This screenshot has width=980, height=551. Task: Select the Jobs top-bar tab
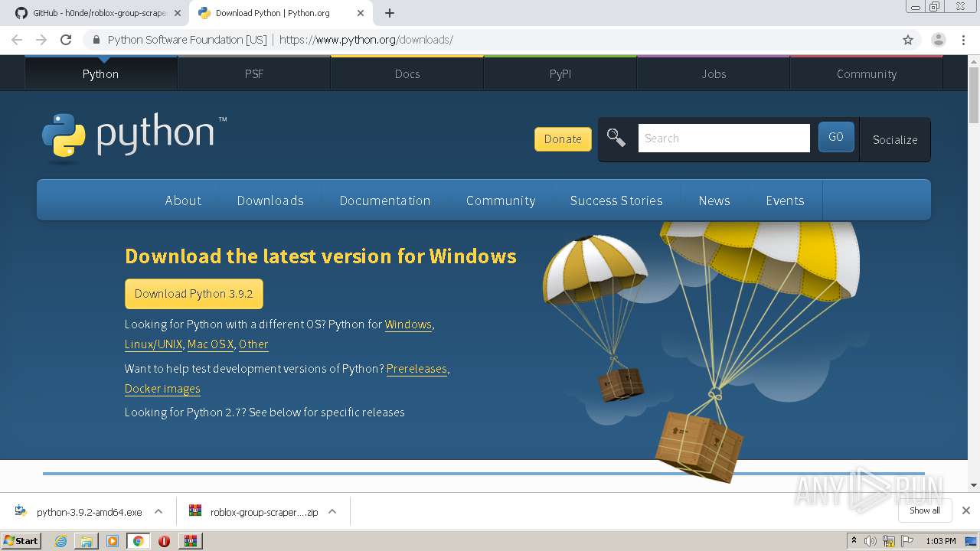point(714,73)
